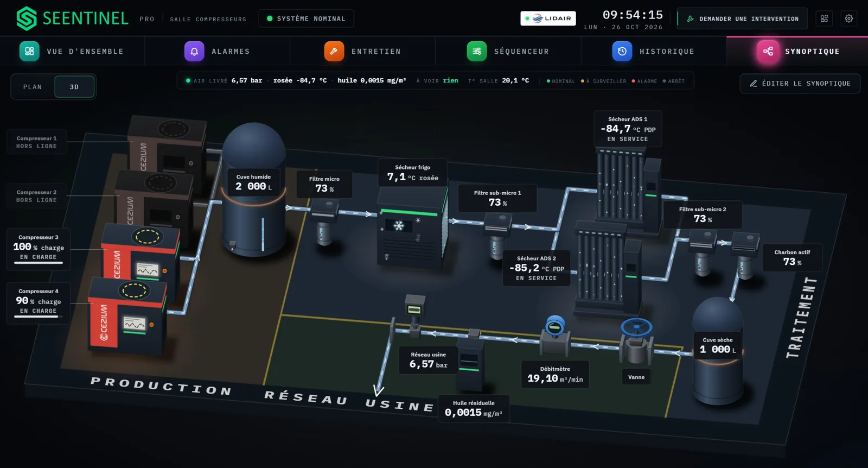Open the Alarmes tab

[217, 51]
